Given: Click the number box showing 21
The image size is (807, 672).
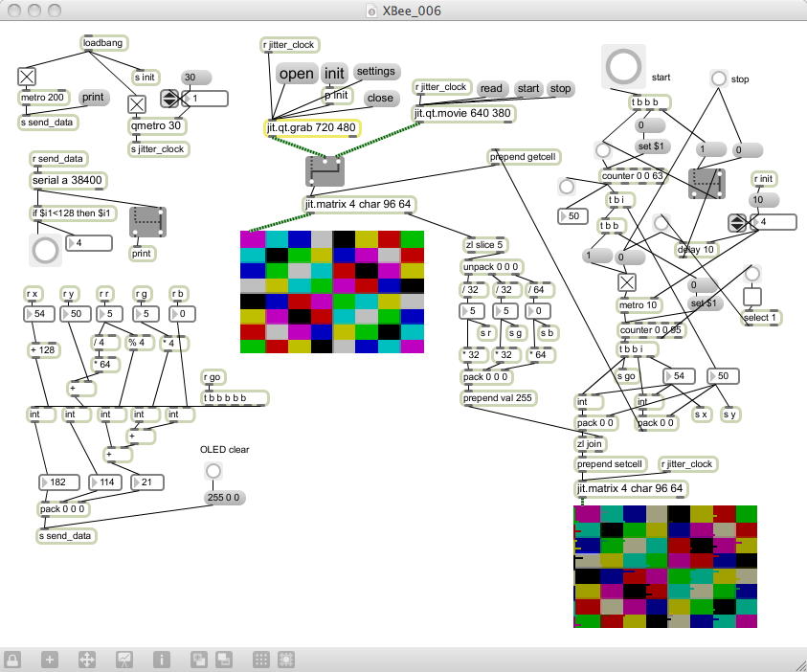Looking at the screenshot, I should click(147, 482).
